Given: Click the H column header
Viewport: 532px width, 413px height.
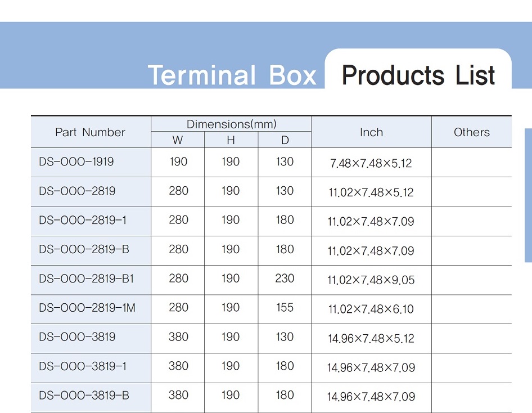Looking at the screenshot, I should 231,140.
